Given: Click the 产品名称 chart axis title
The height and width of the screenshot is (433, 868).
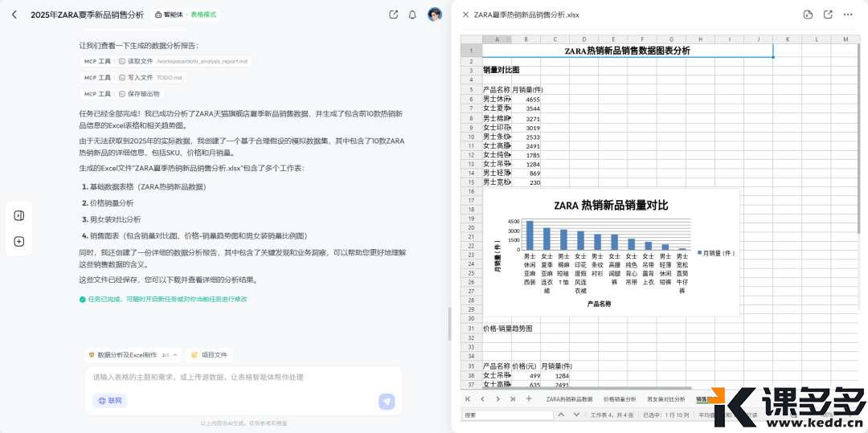Looking at the screenshot, I should coord(599,304).
